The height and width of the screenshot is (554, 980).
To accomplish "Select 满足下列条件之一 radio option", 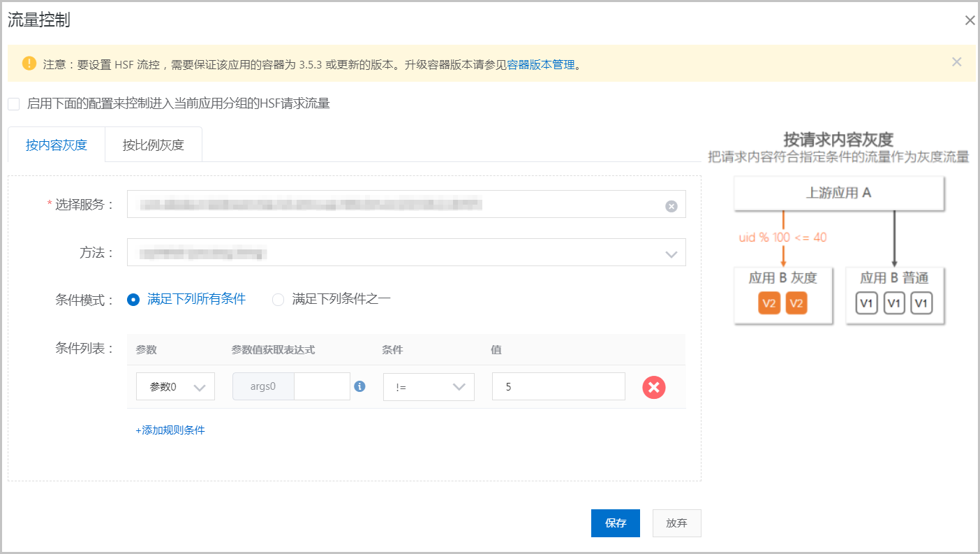I will 279,300.
